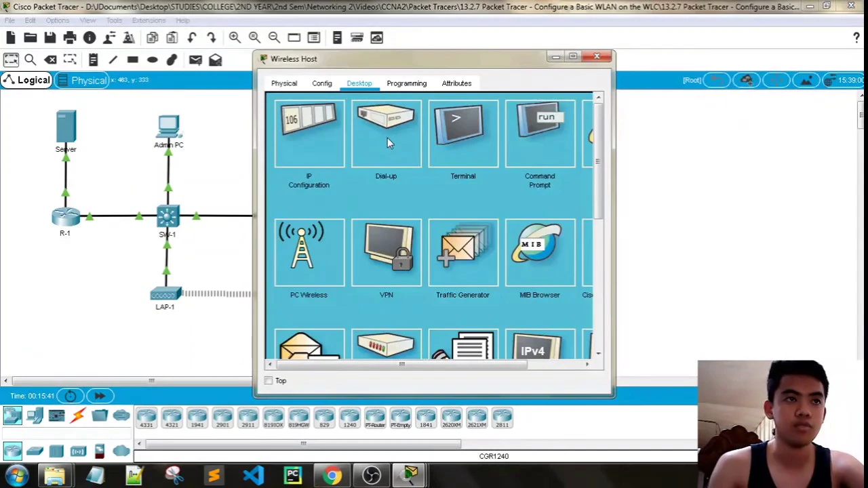This screenshot has height=488, width=868.
Task: Click the Save toolbar icon
Action: coord(50,38)
